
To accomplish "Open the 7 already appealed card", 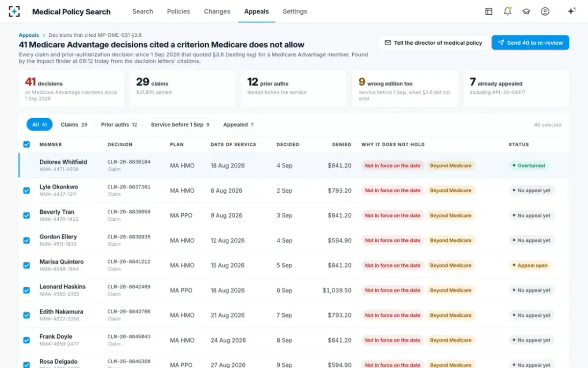I will click(x=516, y=88).
